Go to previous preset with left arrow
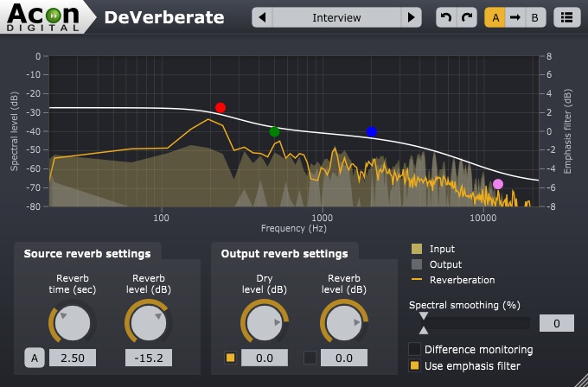Screen dimensions: 588x387 pyautogui.click(x=263, y=17)
